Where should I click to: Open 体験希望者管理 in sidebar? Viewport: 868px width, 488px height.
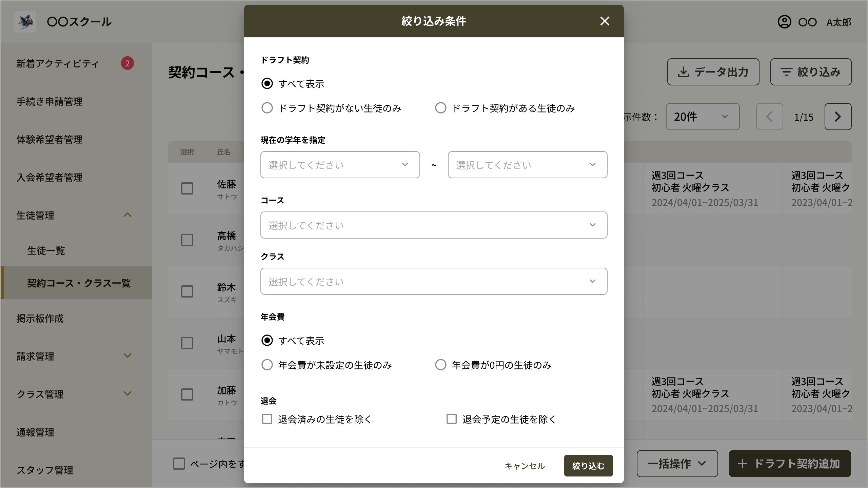click(50, 139)
